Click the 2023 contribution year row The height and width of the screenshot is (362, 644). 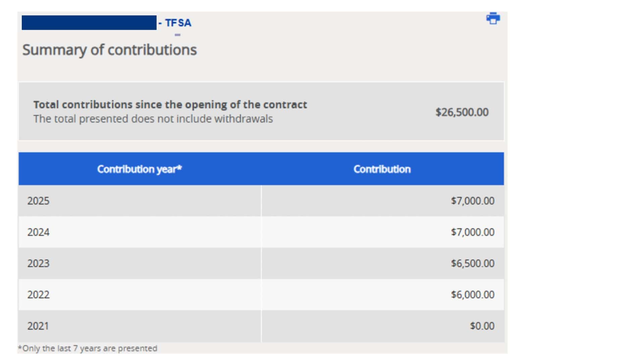[261, 263]
